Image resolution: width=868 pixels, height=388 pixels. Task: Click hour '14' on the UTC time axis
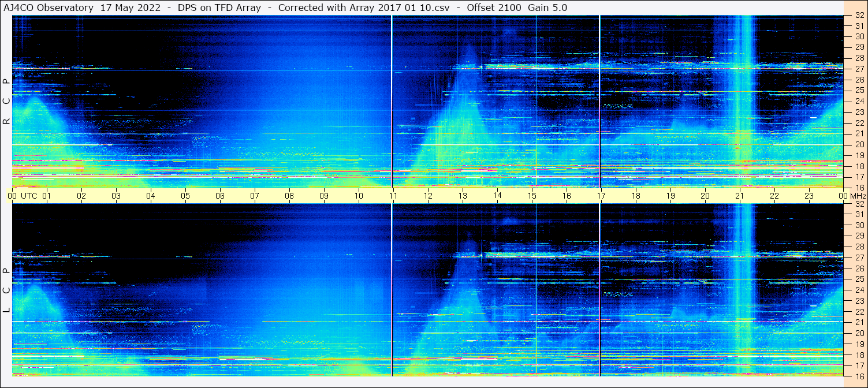497,195
